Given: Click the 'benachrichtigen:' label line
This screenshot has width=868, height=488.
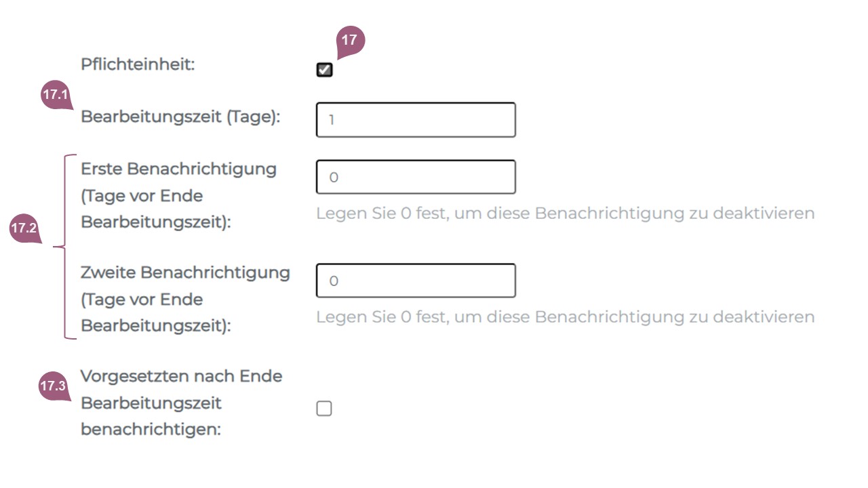Looking at the screenshot, I should (151, 430).
